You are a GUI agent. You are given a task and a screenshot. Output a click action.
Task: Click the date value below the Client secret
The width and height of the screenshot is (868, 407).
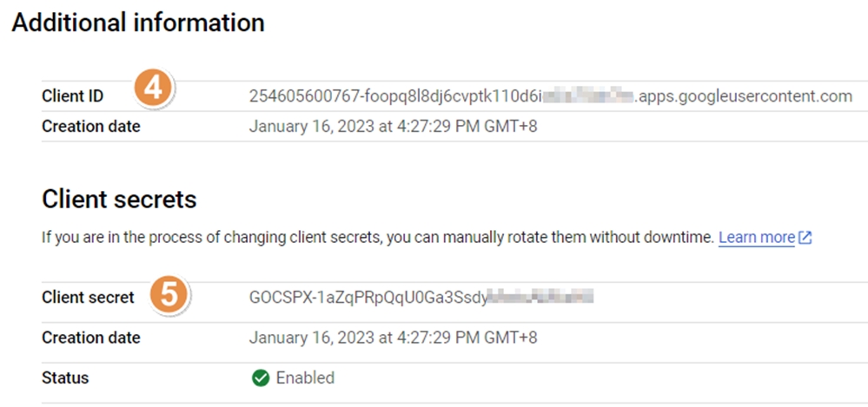(x=393, y=338)
